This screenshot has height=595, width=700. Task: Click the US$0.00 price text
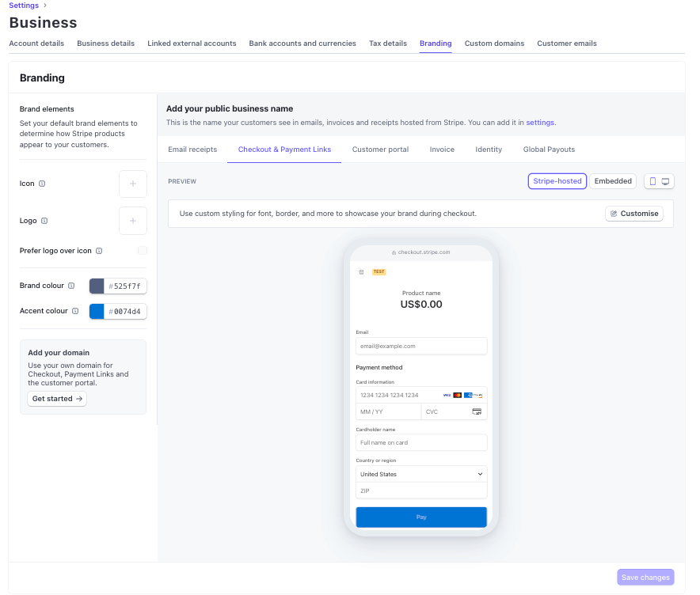(x=421, y=304)
